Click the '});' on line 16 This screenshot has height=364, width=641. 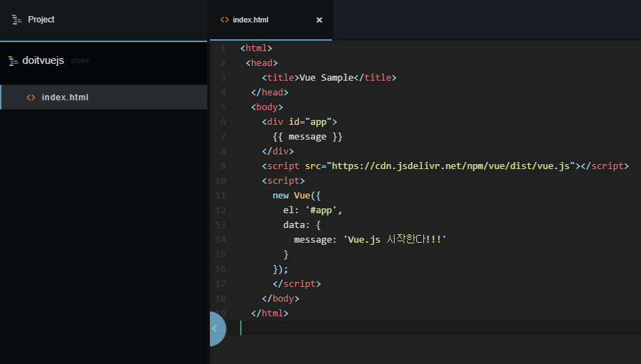tap(280, 269)
